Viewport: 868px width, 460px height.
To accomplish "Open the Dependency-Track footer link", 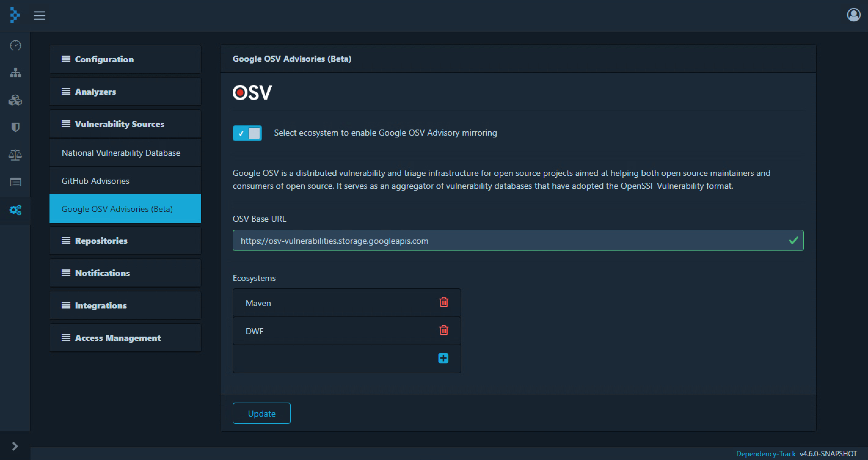I will point(765,454).
